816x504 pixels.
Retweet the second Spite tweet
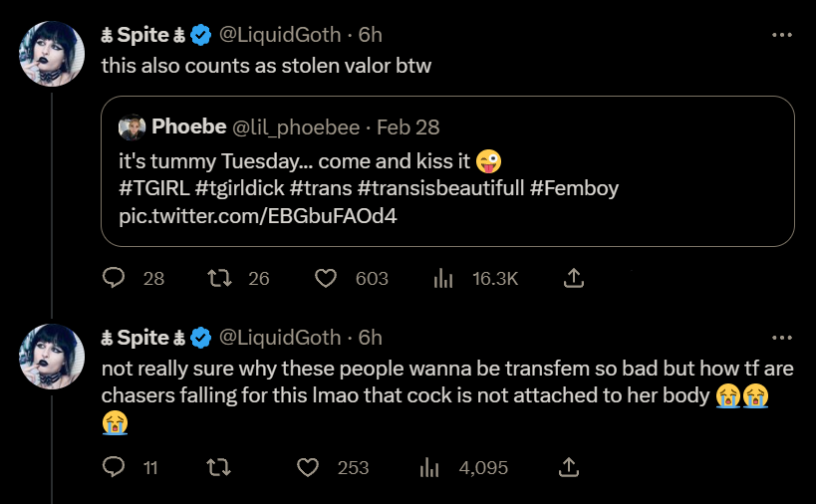219,467
